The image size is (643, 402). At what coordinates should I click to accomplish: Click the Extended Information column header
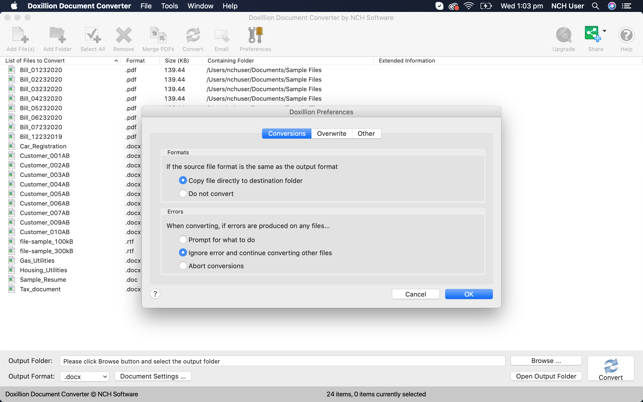[x=508, y=61]
